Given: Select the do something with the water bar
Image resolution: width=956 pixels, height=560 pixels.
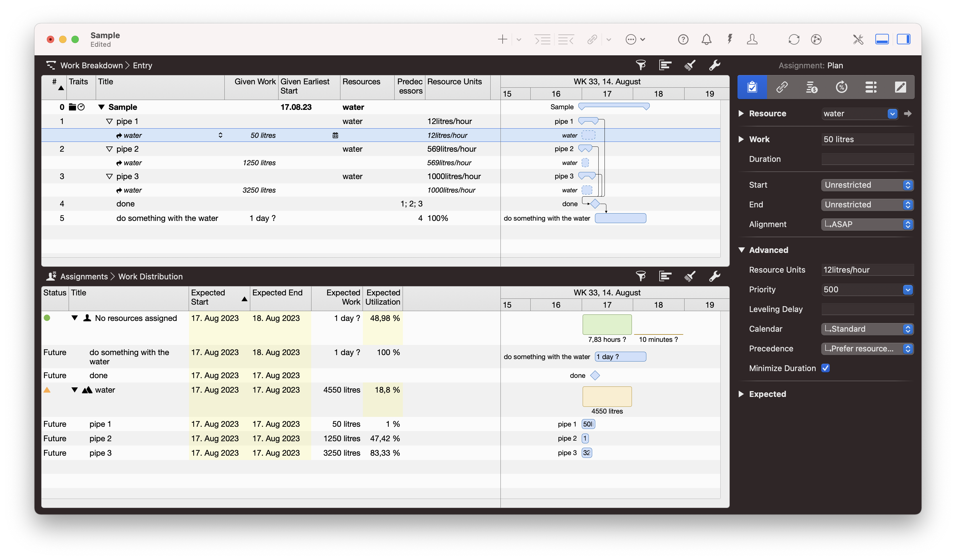Looking at the screenshot, I should click(621, 218).
